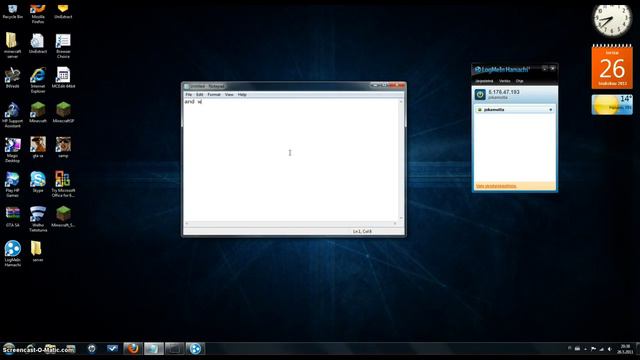Launch Skype from the desktop
Image resolution: width=640 pixels, height=360 pixels.
[38, 182]
